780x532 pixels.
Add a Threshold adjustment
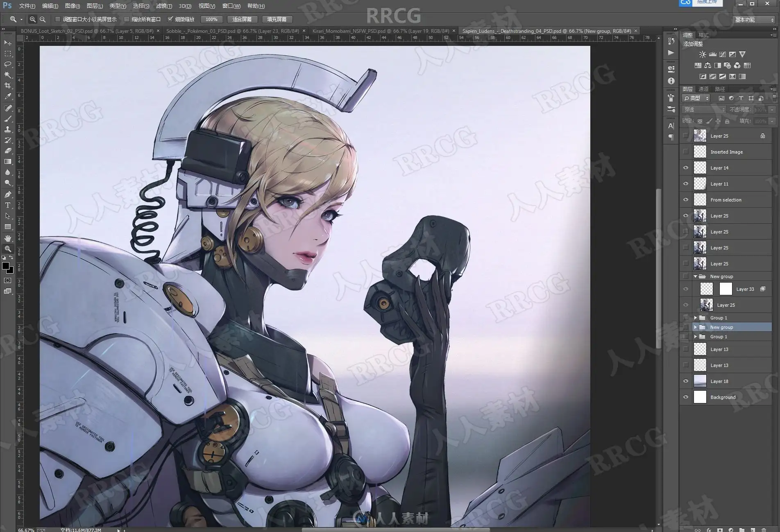[x=723, y=76]
